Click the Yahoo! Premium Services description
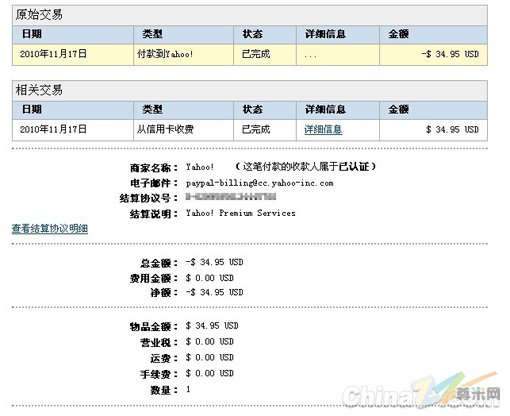This screenshot has height=416, width=510. click(x=241, y=213)
